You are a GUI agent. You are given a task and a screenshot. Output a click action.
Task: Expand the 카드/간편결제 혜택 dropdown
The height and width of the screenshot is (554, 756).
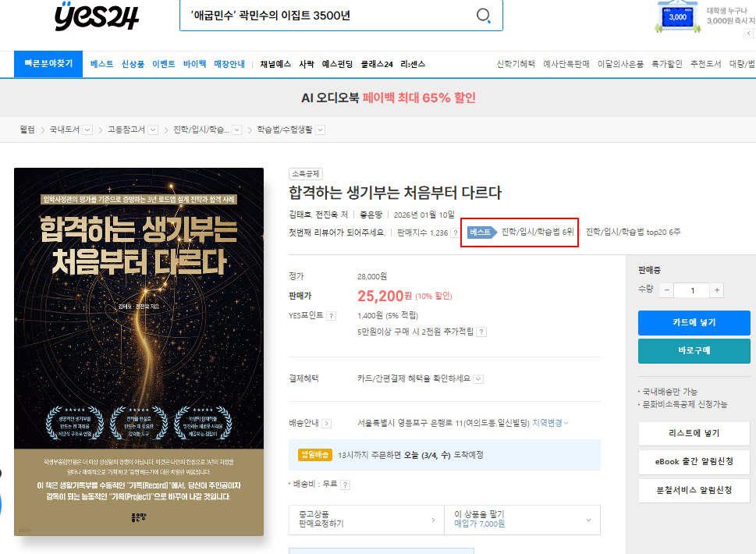(x=478, y=379)
